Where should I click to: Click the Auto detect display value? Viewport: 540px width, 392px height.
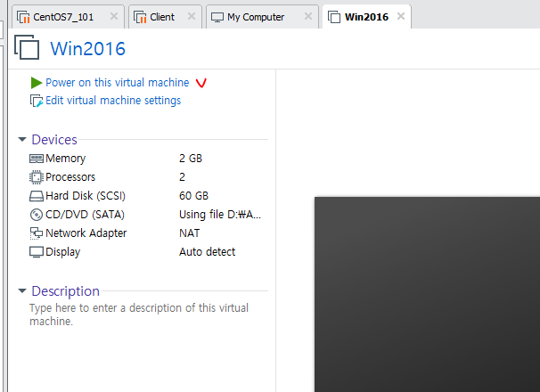tap(207, 252)
